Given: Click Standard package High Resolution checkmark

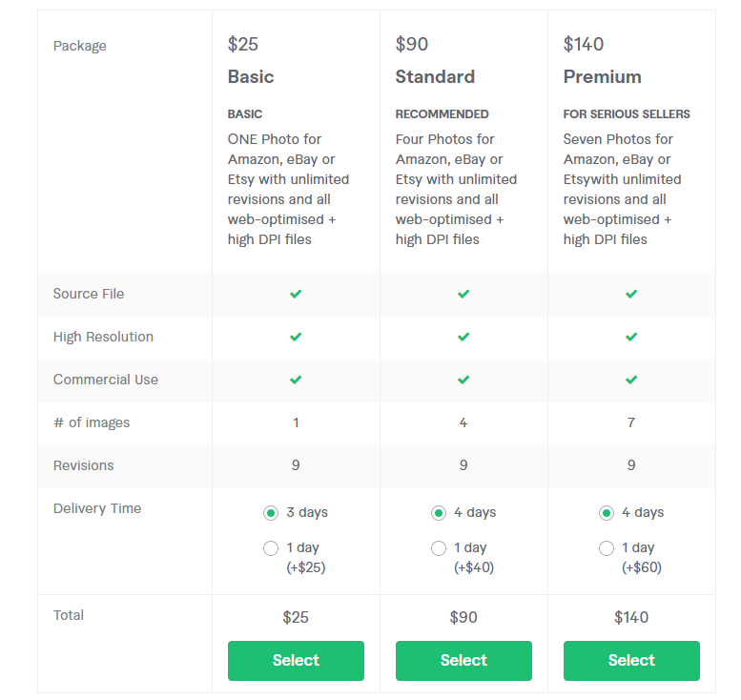Looking at the screenshot, I should [463, 337].
